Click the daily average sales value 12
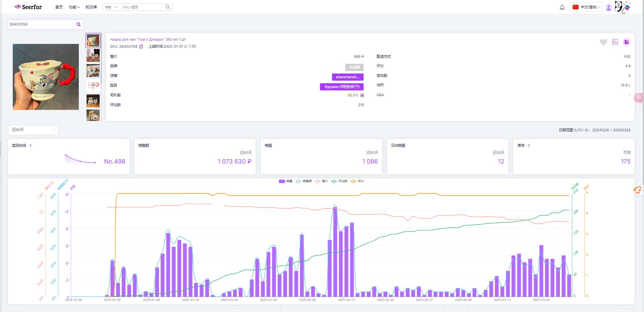The image size is (644, 312). click(501, 162)
